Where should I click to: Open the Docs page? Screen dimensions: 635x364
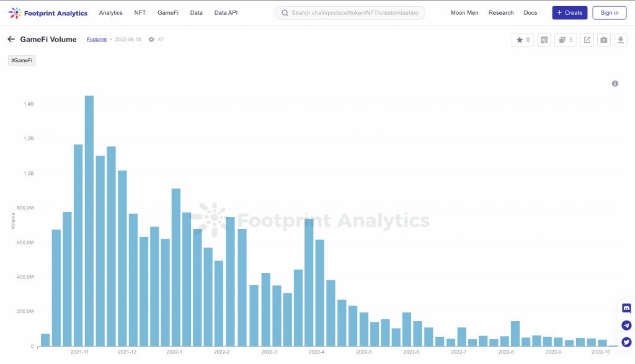(530, 13)
